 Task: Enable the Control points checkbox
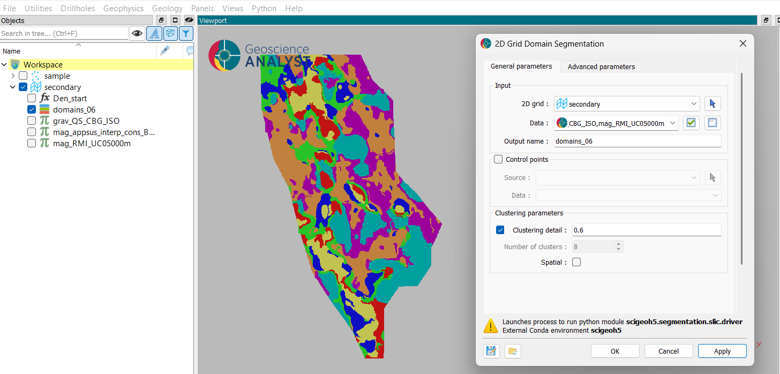[x=498, y=160]
